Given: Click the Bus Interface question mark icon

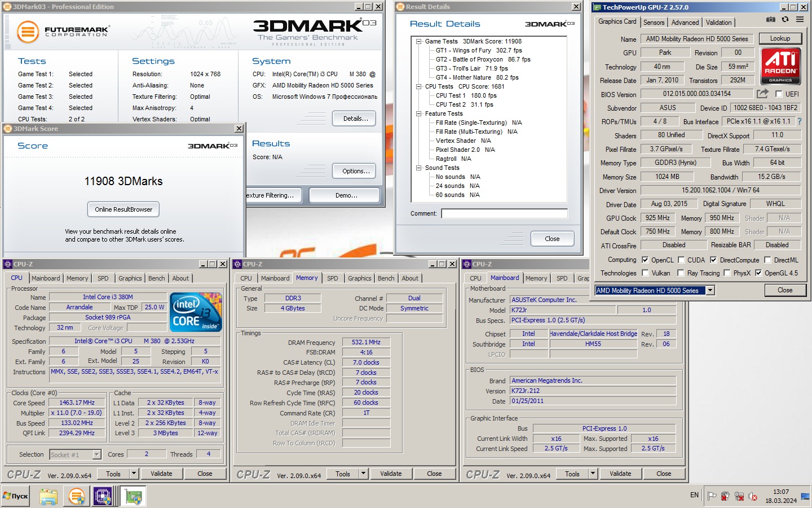Looking at the screenshot, I should tap(799, 121).
